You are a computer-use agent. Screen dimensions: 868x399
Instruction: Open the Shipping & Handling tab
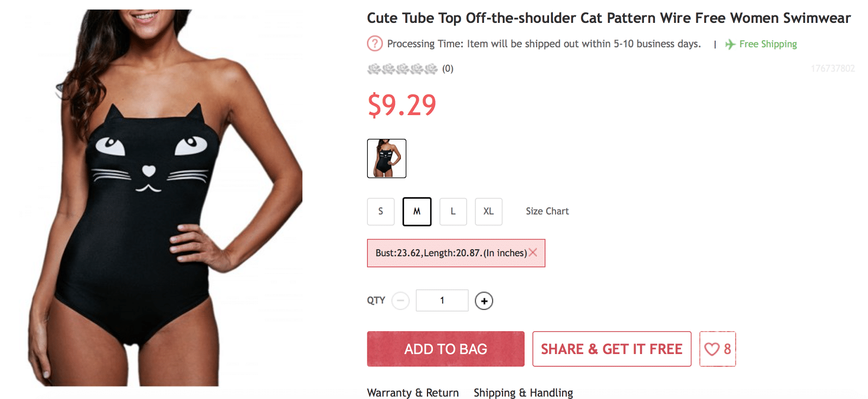(523, 392)
